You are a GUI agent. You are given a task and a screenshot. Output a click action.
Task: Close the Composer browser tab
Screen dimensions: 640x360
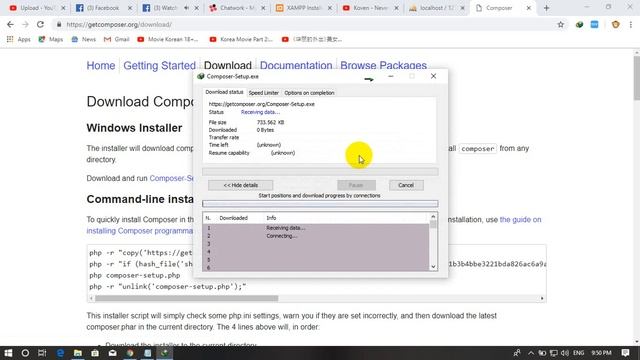pos(528,8)
